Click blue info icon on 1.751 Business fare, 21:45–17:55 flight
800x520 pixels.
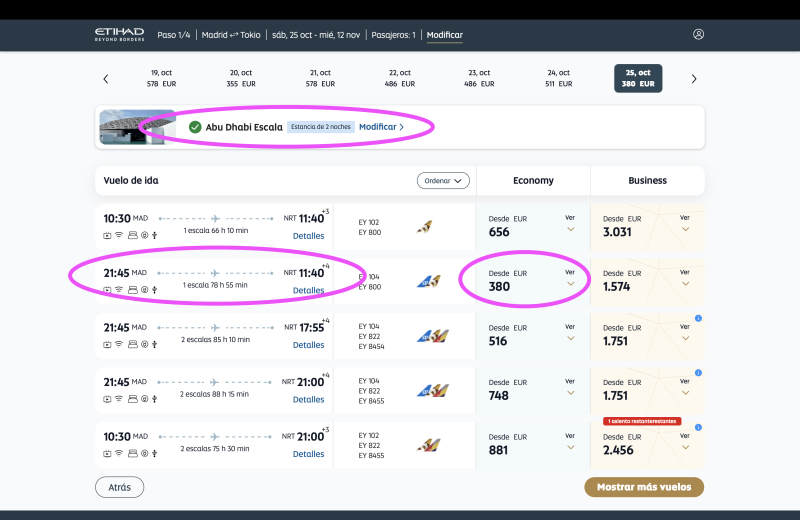coord(698,319)
